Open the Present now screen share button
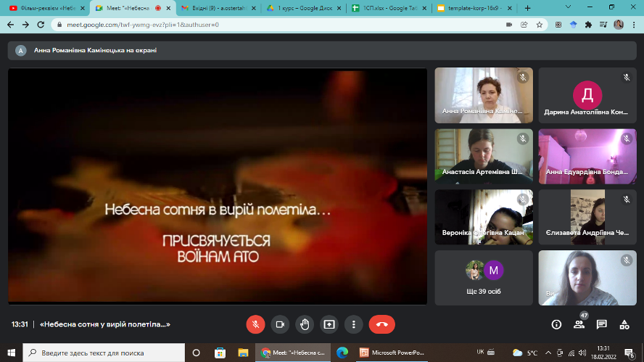The width and height of the screenshot is (644, 362). click(329, 324)
